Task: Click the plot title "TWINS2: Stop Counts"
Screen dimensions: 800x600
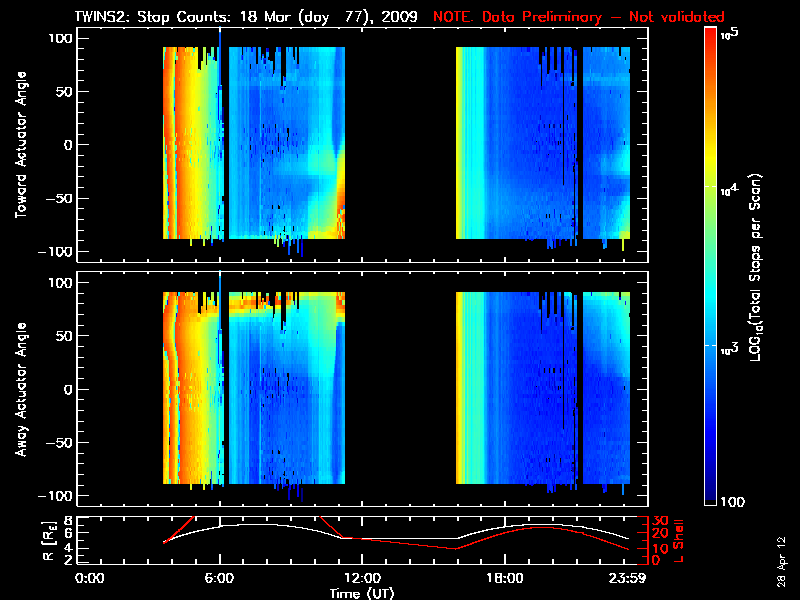Action: pyautogui.click(x=155, y=16)
